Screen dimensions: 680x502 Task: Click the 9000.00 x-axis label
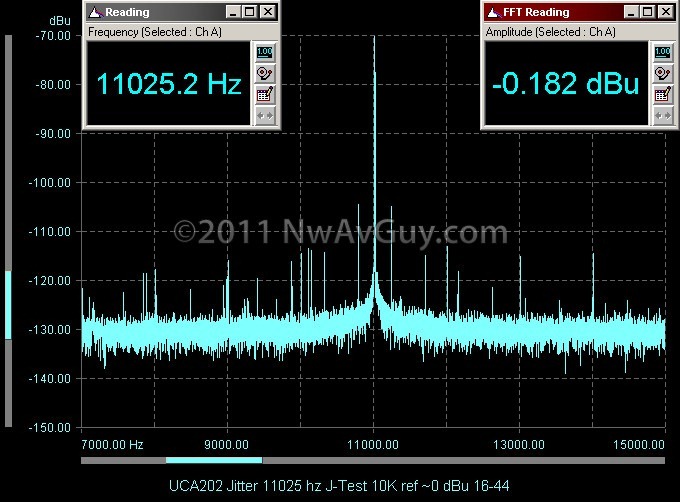coord(226,445)
